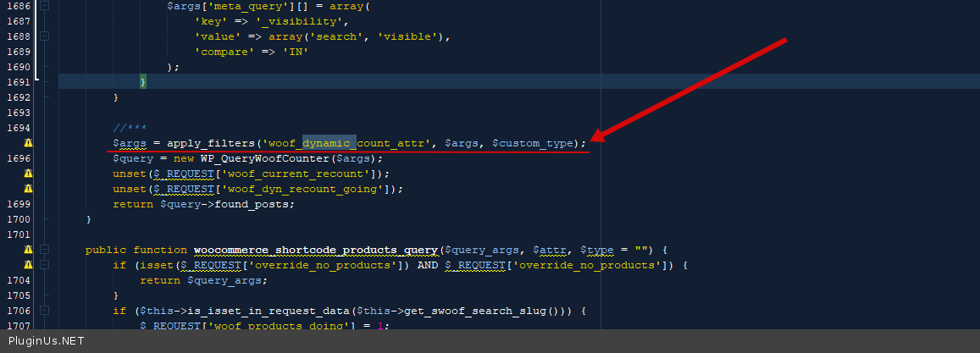
Task: Collapse woocommerce_shortcode_products_query function fold
Action: [x=45, y=250]
